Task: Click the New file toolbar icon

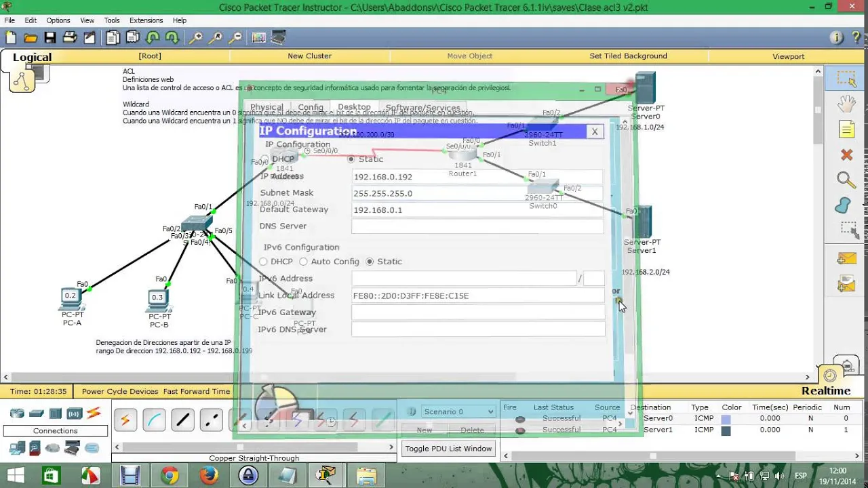Action: point(10,38)
